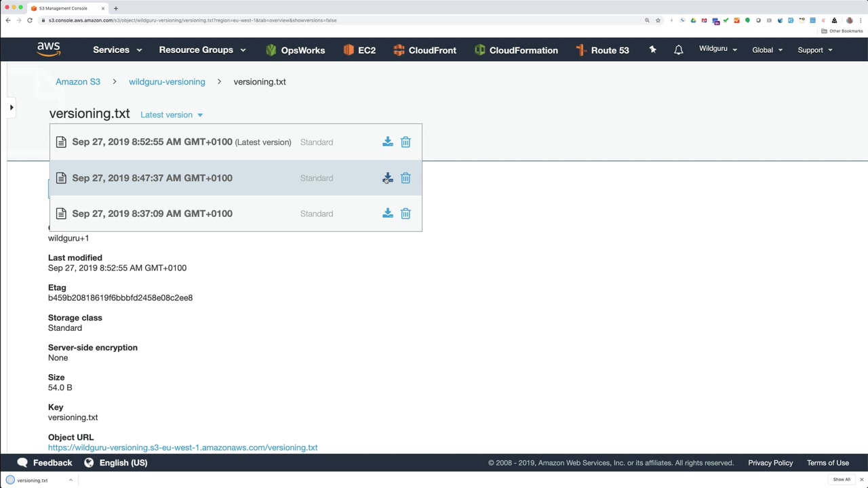Image resolution: width=868 pixels, height=488 pixels.
Task: Open options caret for downloaded versioning.txt
Action: (x=71, y=480)
